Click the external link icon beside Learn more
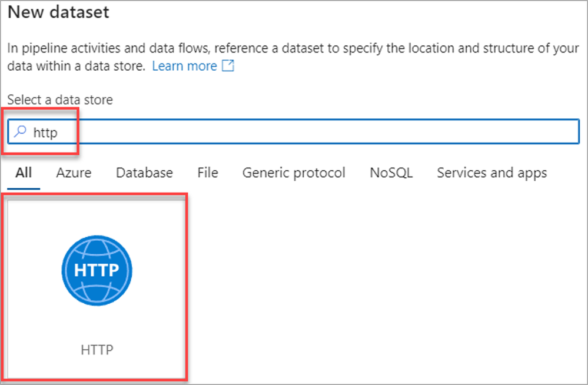588x385 pixels. click(x=228, y=67)
